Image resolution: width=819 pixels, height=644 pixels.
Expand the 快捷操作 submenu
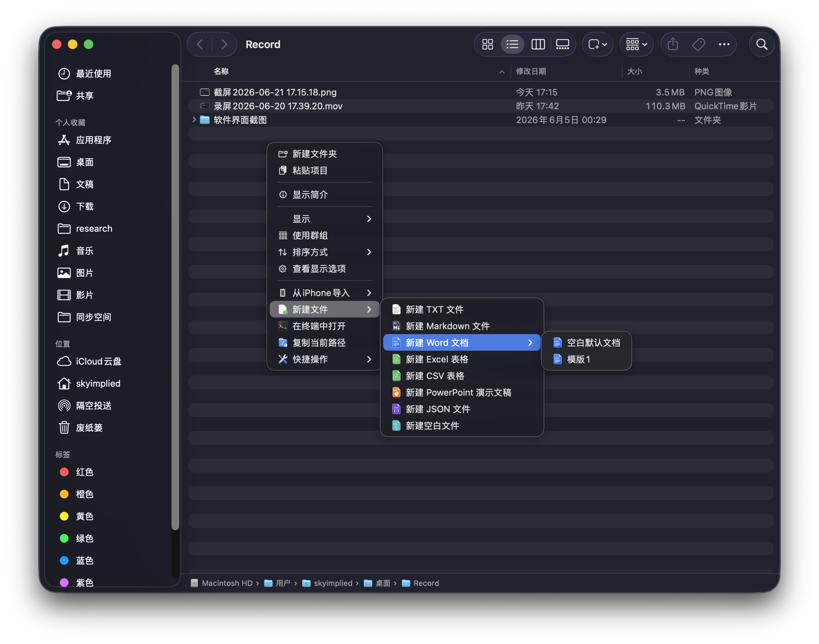[325, 359]
